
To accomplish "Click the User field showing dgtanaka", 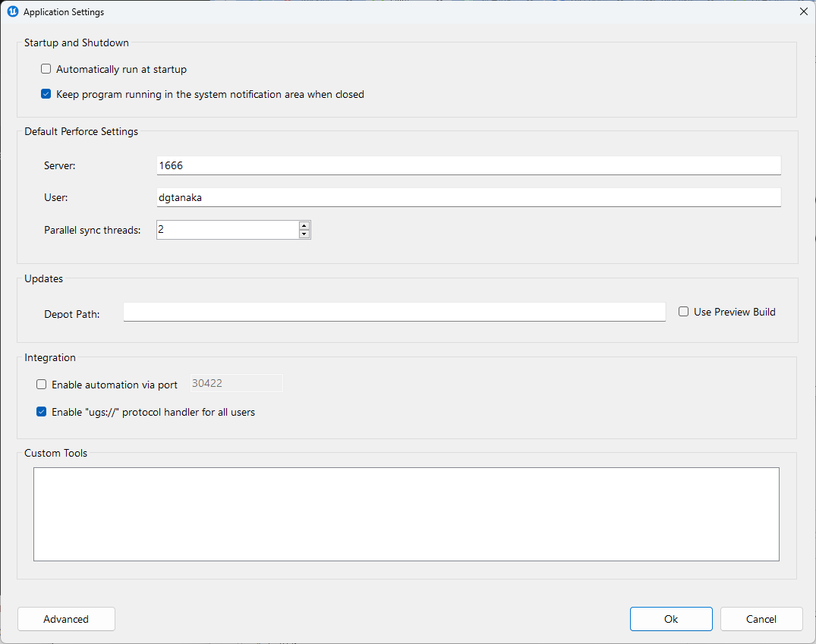I will pyautogui.click(x=468, y=197).
